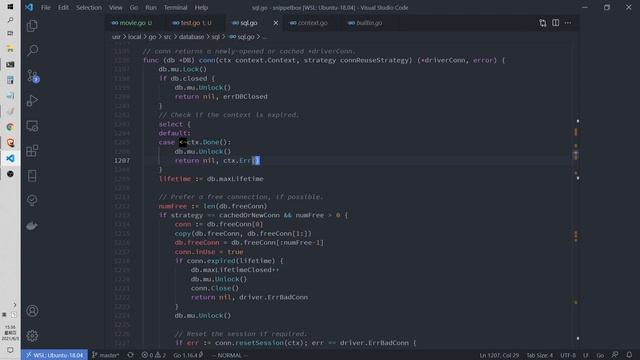Viewport: 640px width, 360px height.
Task: Click the Go 1.16.4 version indicator
Action: 188,355
